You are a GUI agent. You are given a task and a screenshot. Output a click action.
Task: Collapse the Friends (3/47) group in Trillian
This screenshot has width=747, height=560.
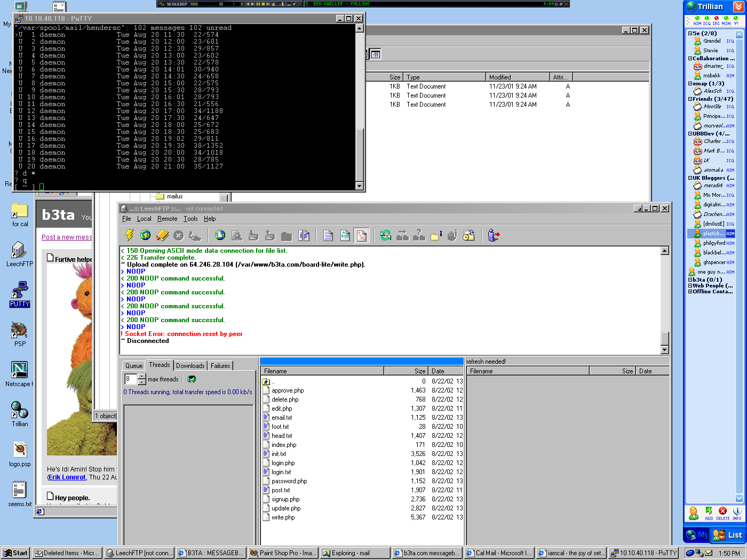pyautogui.click(x=690, y=99)
